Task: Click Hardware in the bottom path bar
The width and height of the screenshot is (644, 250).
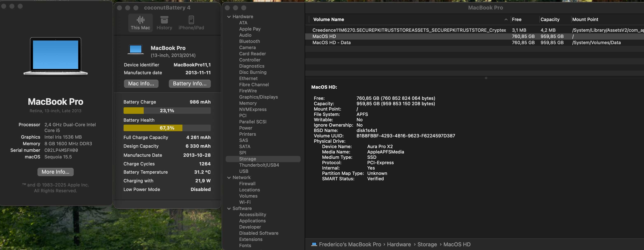Action: 399,244
